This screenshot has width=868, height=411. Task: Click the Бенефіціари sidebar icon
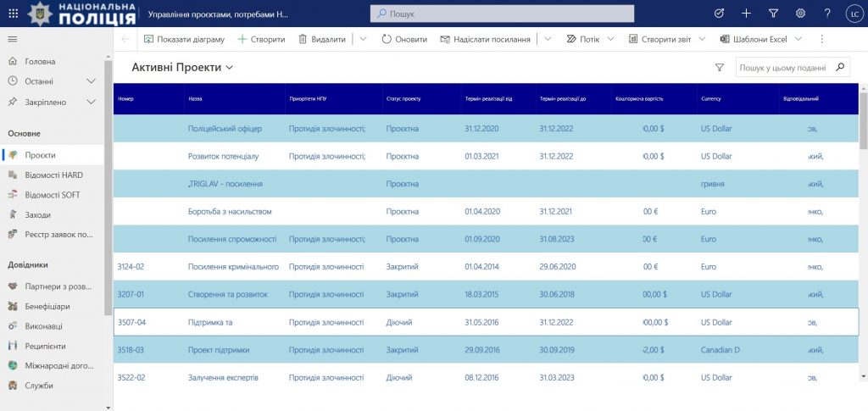tap(13, 307)
